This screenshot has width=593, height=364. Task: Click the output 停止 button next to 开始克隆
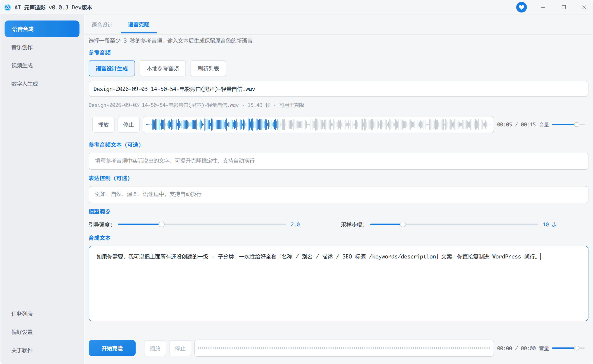point(180,349)
